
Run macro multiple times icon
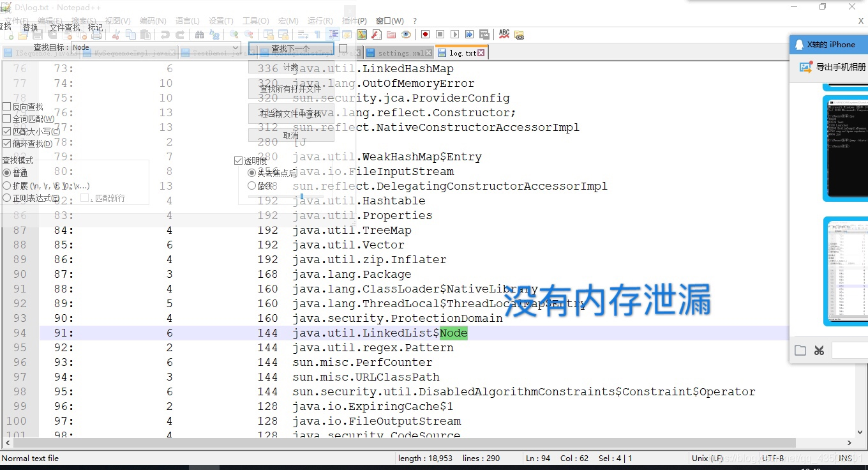click(469, 34)
